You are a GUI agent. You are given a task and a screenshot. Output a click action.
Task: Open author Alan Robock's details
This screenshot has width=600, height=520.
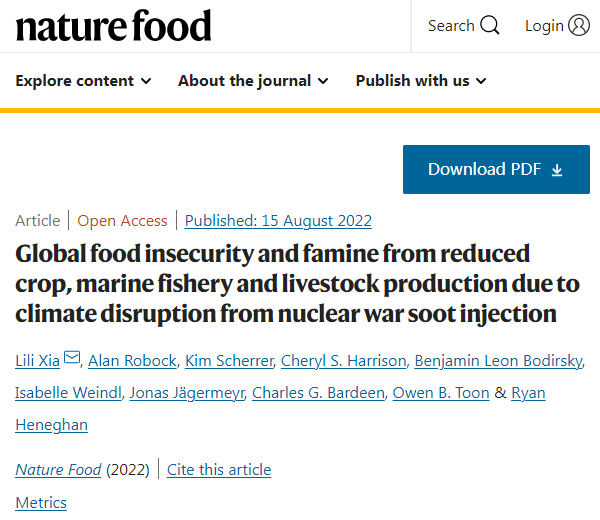(131, 360)
